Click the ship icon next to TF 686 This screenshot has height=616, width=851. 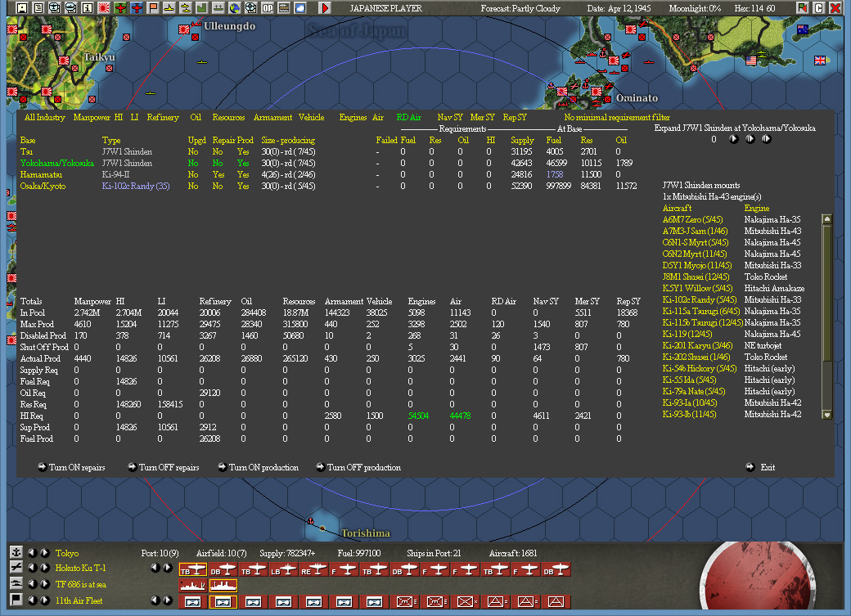tap(16, 582)
